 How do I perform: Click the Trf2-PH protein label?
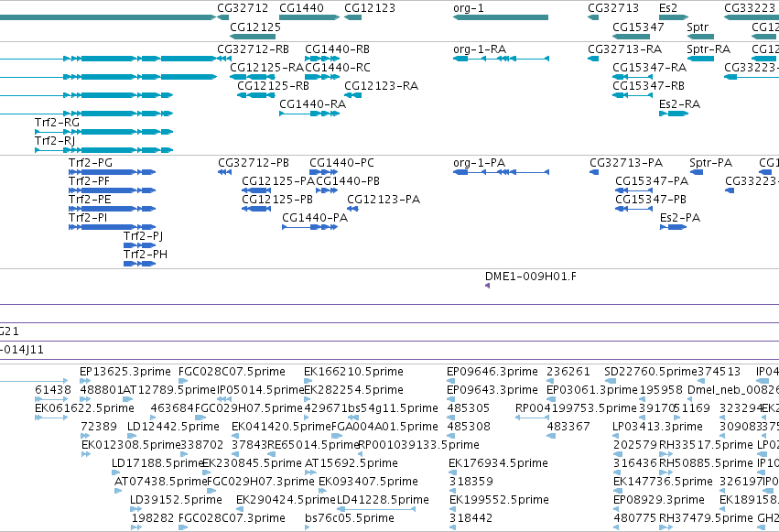(146, 255)
